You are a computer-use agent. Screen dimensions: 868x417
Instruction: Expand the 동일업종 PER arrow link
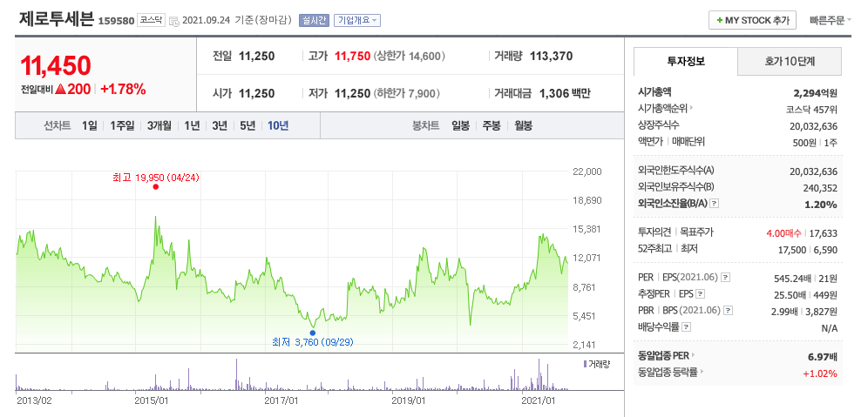pyautogui.click(x=694, y=356)
